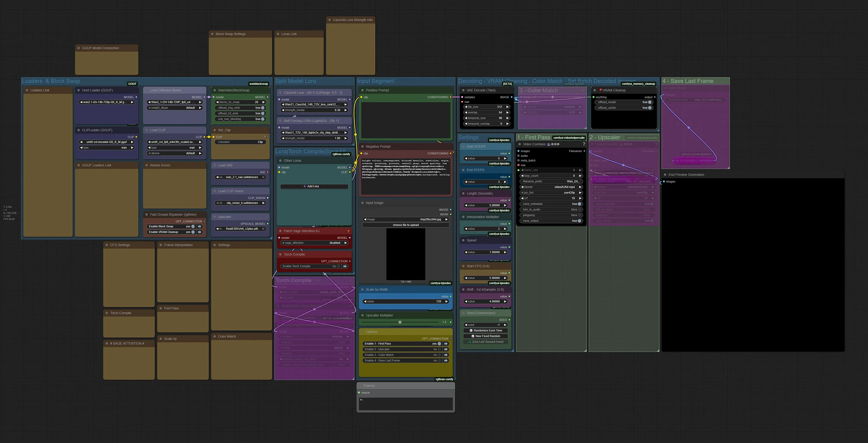The height and width of the screenshot is (443, 868).
Task: Click Randomize Each Time button
Action: pos(486,330)
